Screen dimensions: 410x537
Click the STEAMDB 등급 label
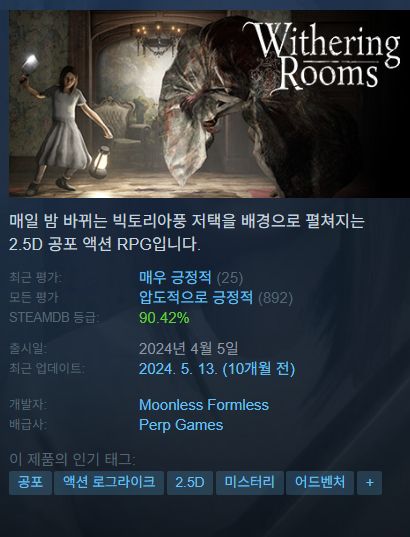point(54,317)
